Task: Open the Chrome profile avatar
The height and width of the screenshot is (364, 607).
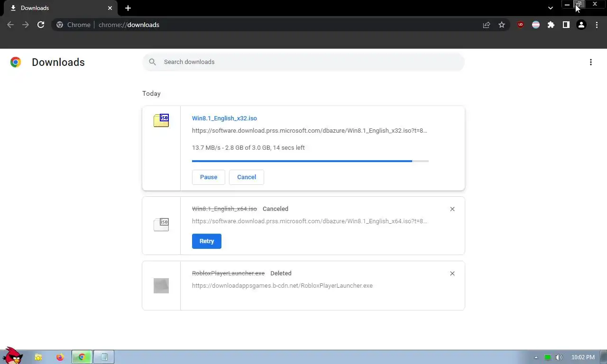Action: click(581, 25)
